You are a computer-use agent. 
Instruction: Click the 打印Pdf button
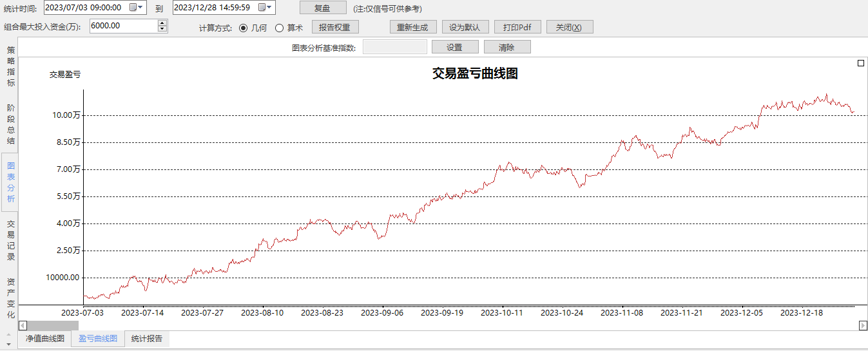tap(517, 27)
